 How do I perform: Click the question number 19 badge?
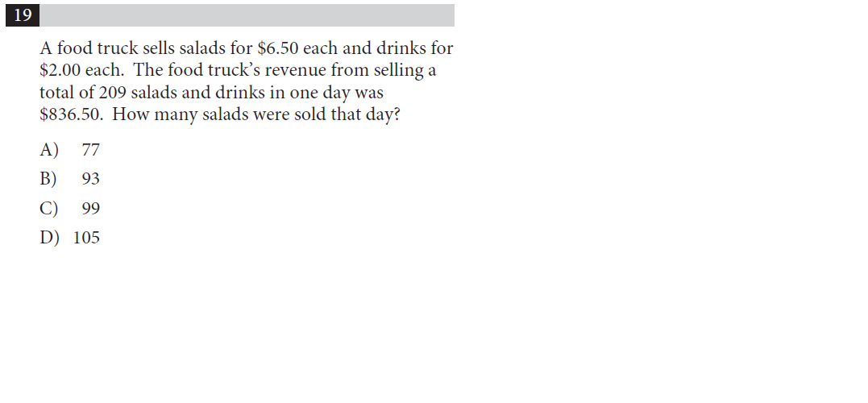pos(23,15)
